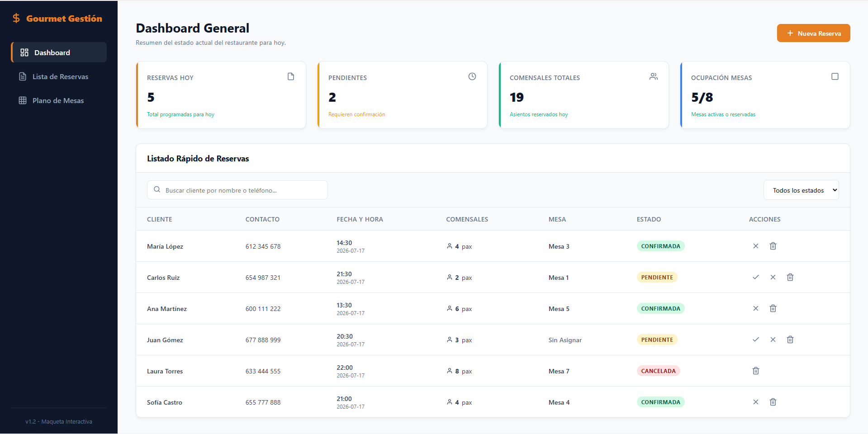Cancel Sofía Castro reservation with X icon
The width and height of the screenshot is (868, 434).
(755, 402)
